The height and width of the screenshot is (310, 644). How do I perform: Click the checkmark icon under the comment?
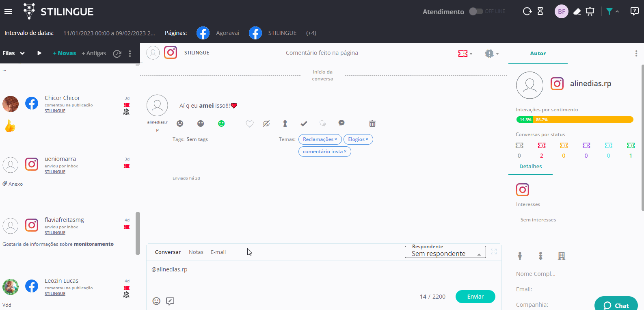(x=304, y=124)
